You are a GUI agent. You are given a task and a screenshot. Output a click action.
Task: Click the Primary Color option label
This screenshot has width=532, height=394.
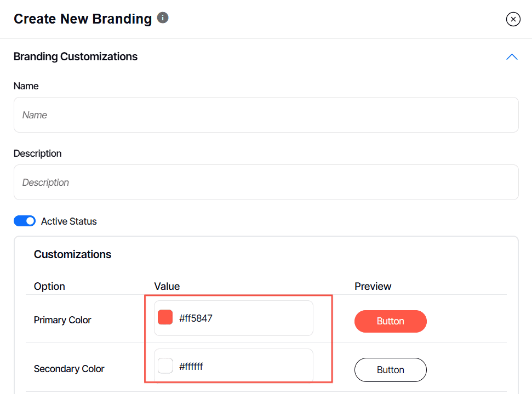coord(62,320)
